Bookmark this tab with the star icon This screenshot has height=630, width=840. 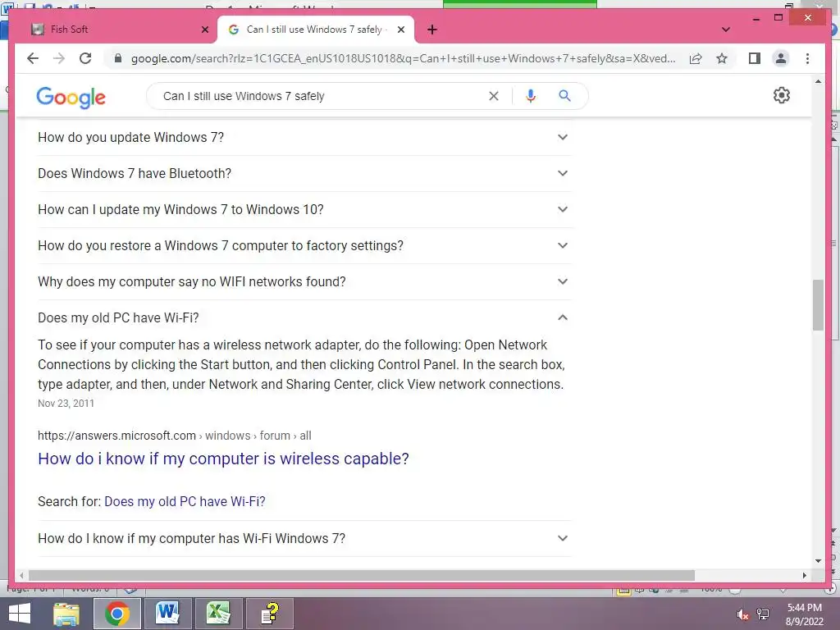point(722,58)
